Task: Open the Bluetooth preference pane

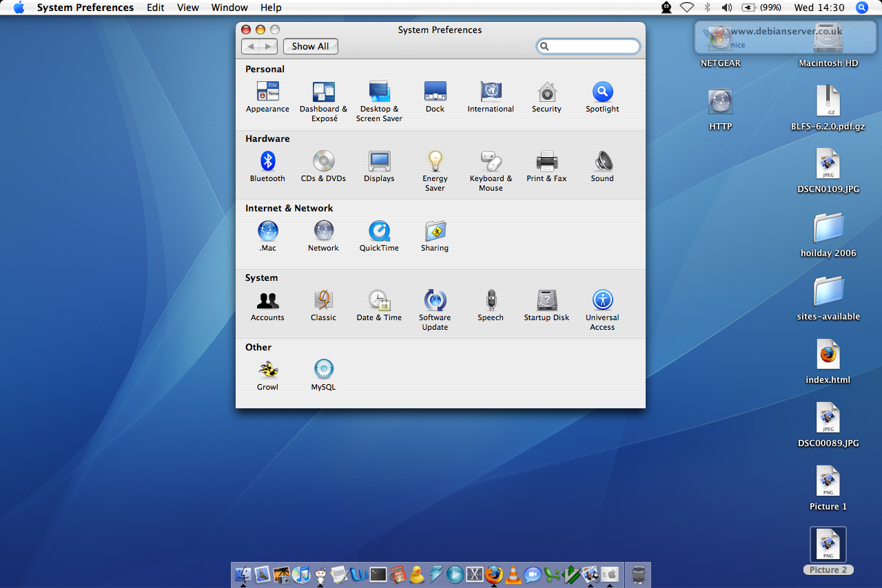Action: pyautogui.click(x=267, y=162)
